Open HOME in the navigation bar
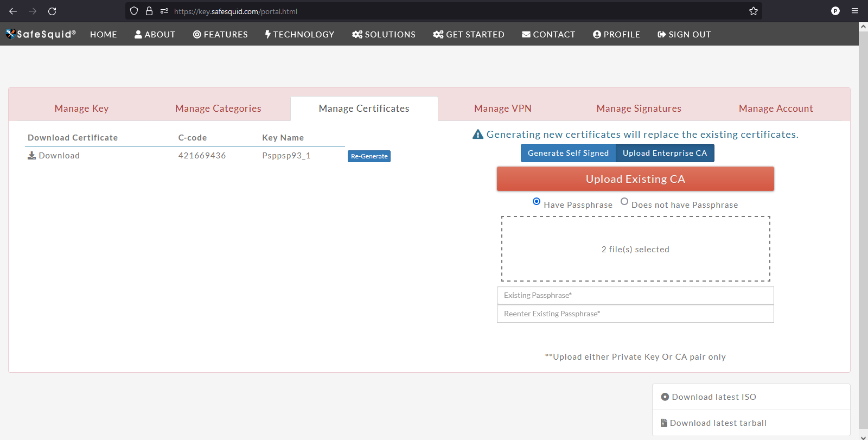Image resolution: width=868 pixels, height=440 pixels. click(104, 34)
